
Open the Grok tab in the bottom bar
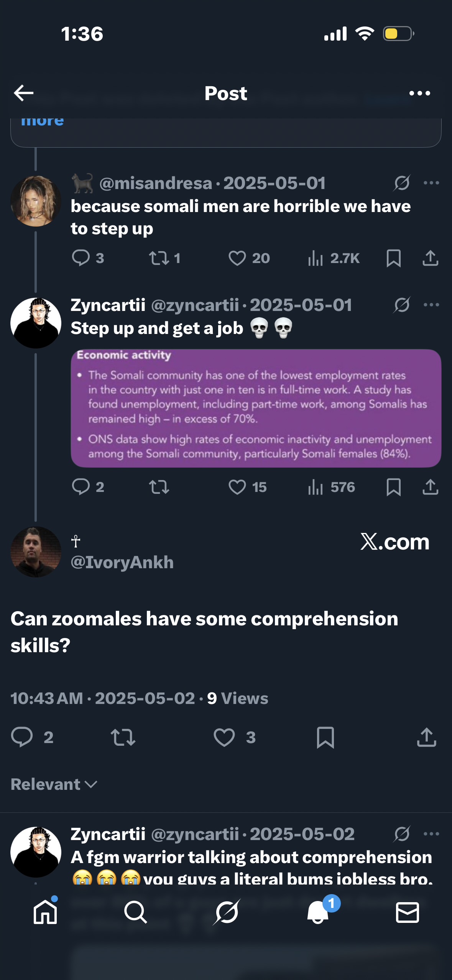[x=227, y=912]
